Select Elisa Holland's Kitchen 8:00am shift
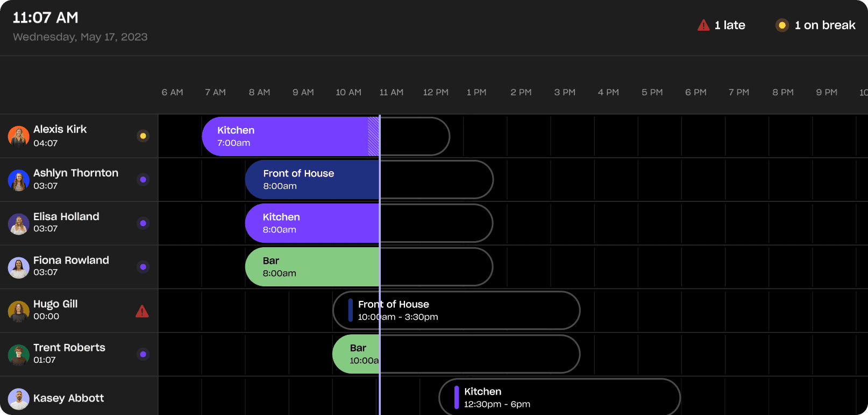Image resolution: width=868 pixels, height=415 pixels. coord(312,223)
